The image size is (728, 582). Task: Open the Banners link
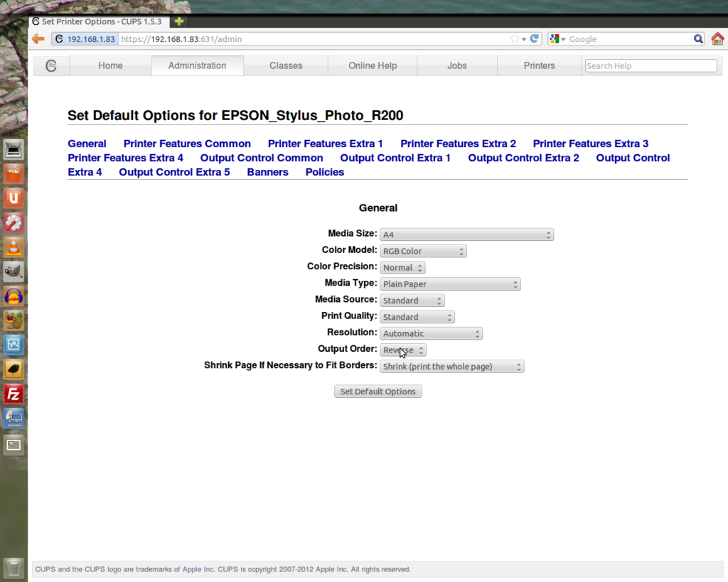pyautogui.click(x=268, y=172)
